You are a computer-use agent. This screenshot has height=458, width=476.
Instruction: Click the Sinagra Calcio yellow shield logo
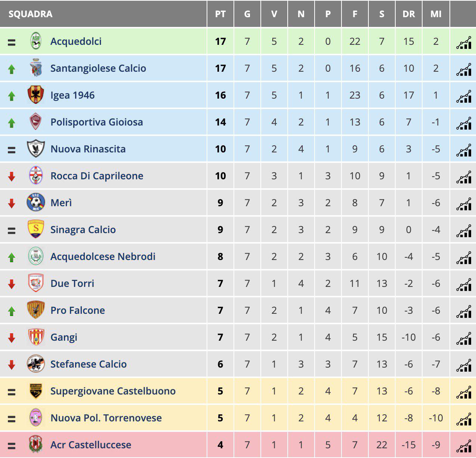point(36,229)
